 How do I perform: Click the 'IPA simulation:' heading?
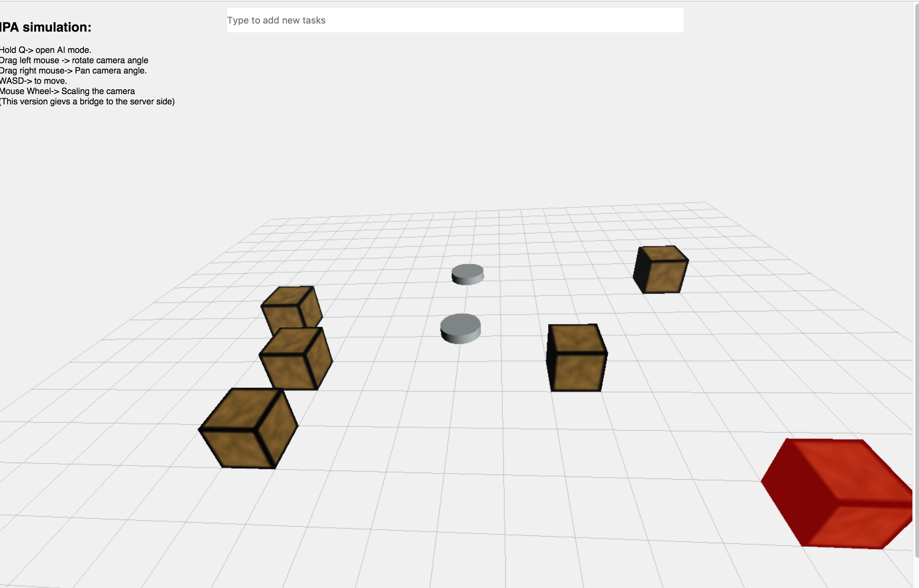46,27
